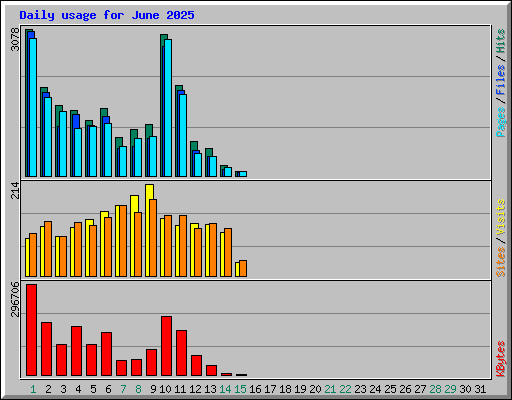The image size is (512, 400).
Task: Click day 20 on the x-axis
Action: tap(315, 389)
